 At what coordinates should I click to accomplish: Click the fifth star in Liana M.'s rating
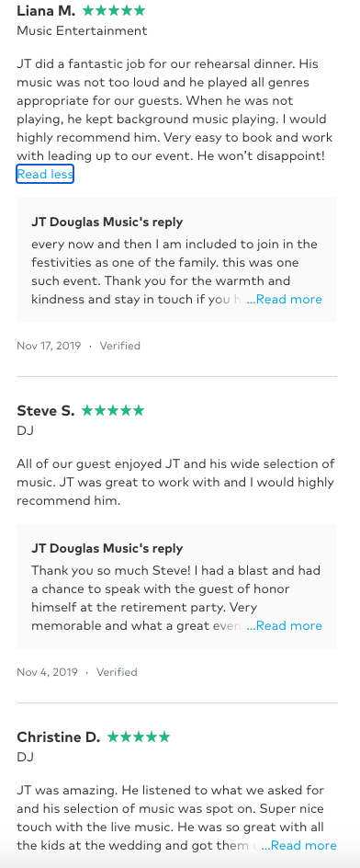(x=140, y=10)
